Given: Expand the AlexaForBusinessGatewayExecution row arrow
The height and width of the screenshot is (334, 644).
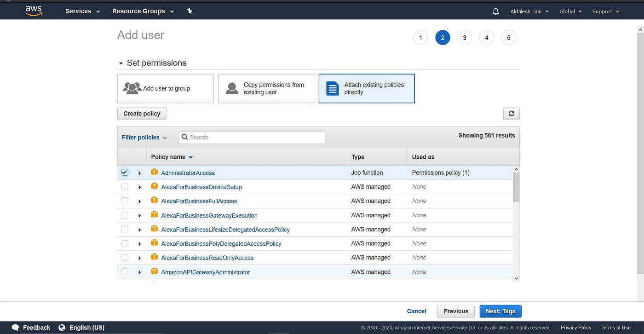Looking at the screenshot, I should (x=139, y=216).
